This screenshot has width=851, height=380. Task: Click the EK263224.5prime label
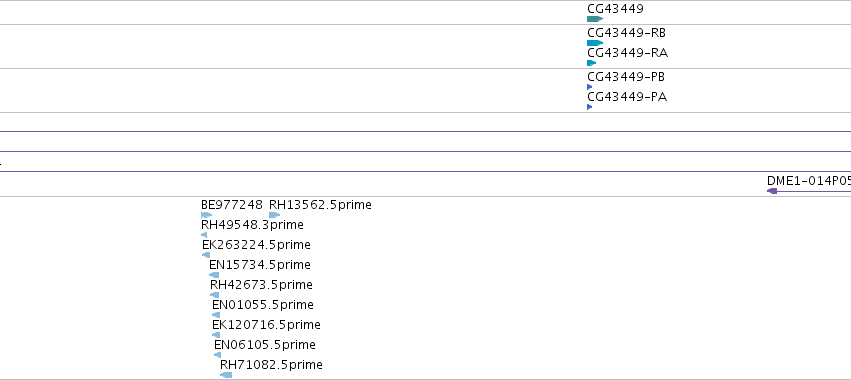[x=256, y=245]
